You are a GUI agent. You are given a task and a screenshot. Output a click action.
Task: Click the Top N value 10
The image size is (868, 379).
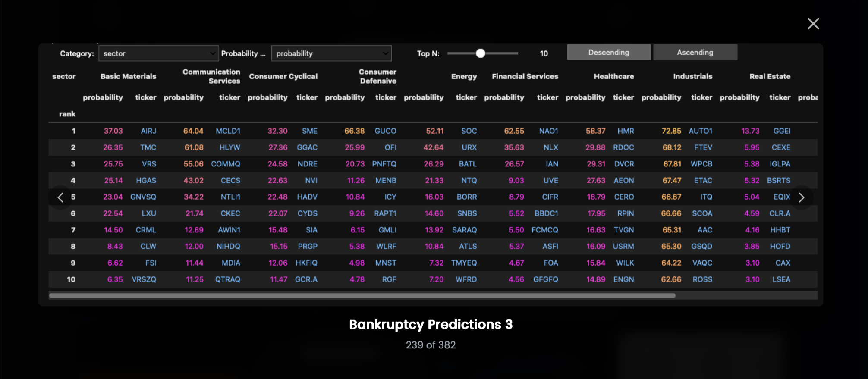pos(544,53)
